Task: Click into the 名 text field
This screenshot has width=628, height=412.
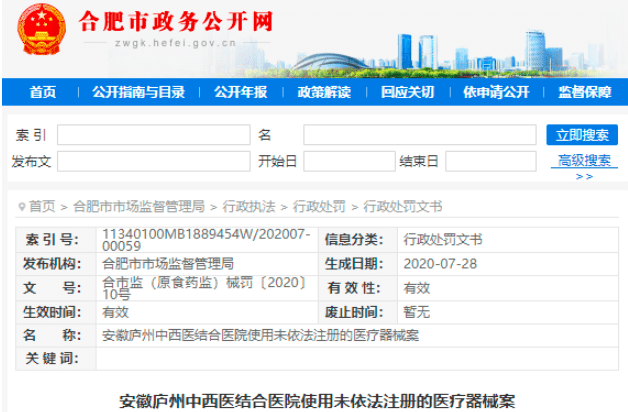Action: point(419,135)
